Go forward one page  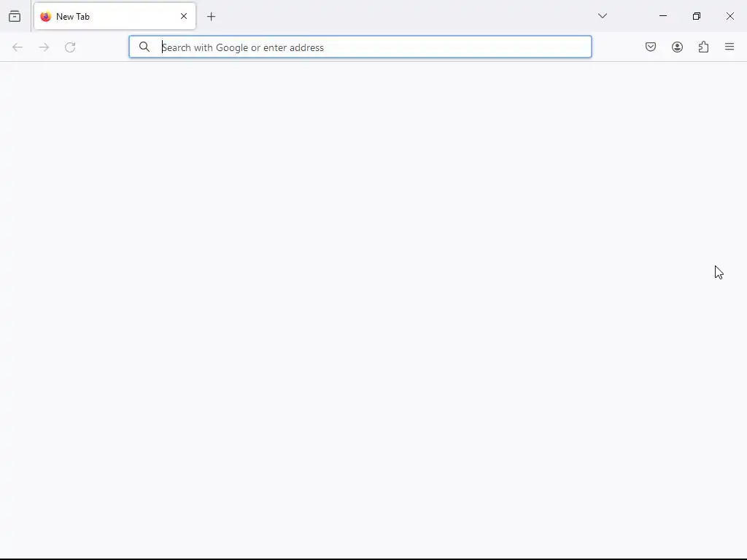[44, 47]
